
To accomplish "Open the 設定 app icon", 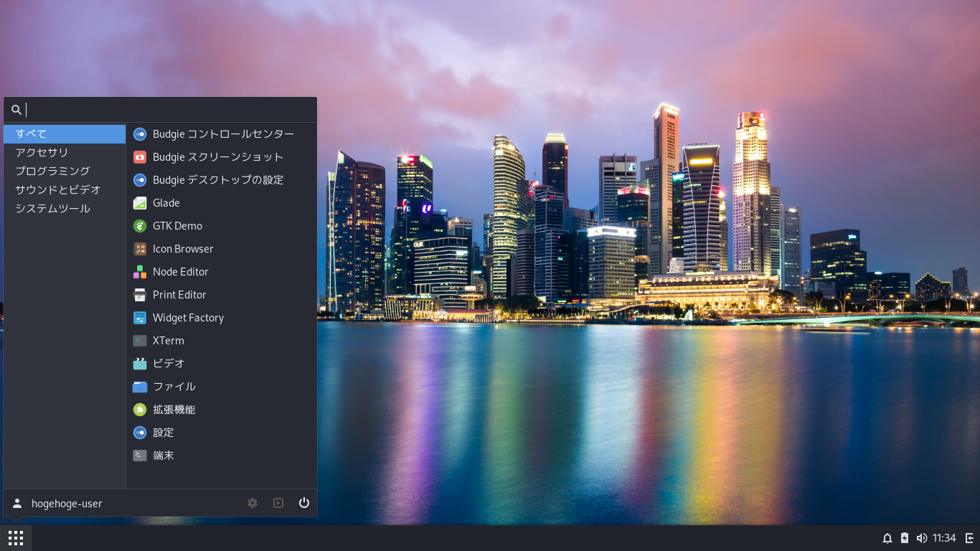I will (x=140, y=433).
